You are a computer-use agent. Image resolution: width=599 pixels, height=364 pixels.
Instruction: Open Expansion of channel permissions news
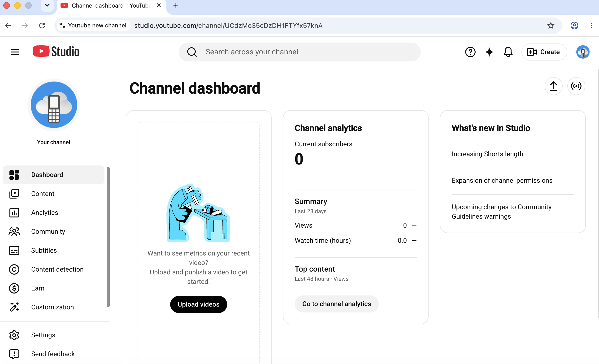click(502, 180)
